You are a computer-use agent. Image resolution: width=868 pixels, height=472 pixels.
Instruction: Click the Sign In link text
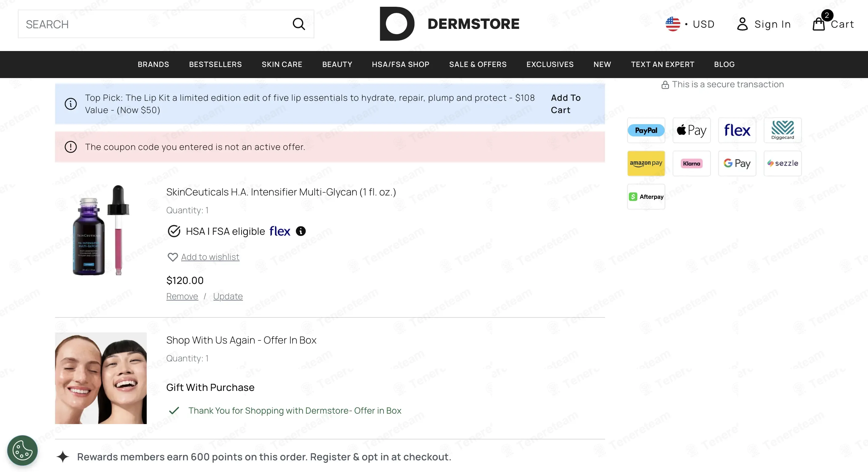click(x=772, y=24)
